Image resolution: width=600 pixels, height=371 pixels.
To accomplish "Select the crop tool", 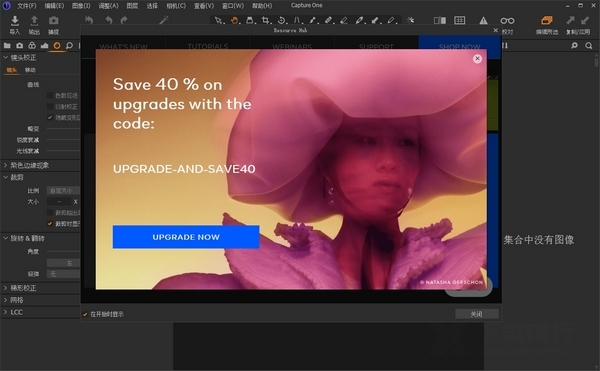I will (x=265, y=20).
